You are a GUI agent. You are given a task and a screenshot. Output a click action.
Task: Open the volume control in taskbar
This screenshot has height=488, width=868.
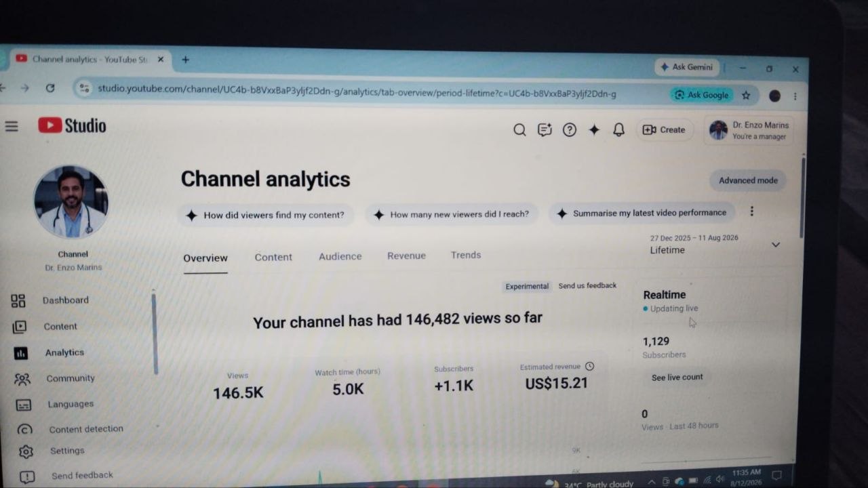[x=719, y=480]
